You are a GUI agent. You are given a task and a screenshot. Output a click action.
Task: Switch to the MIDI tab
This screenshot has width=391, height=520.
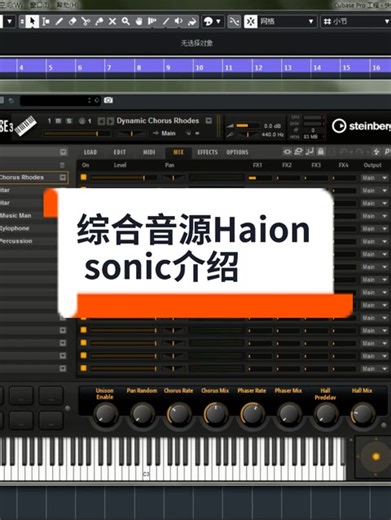point(149,152)
